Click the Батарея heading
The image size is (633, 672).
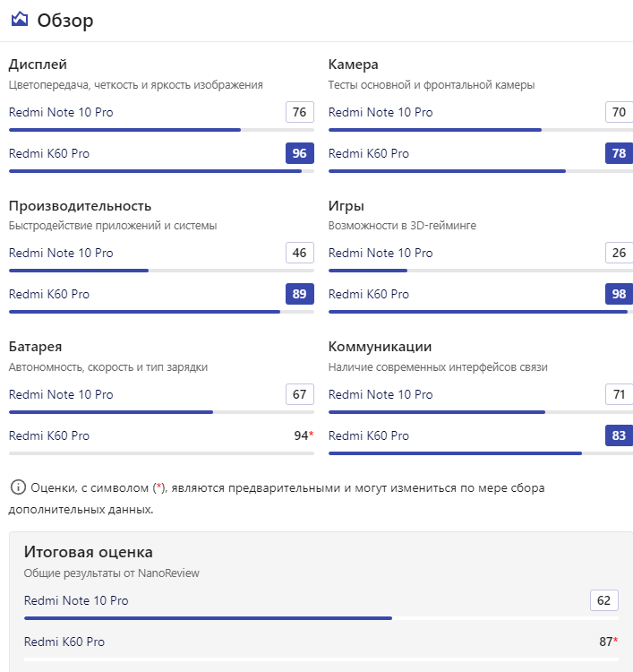[35, 346]
